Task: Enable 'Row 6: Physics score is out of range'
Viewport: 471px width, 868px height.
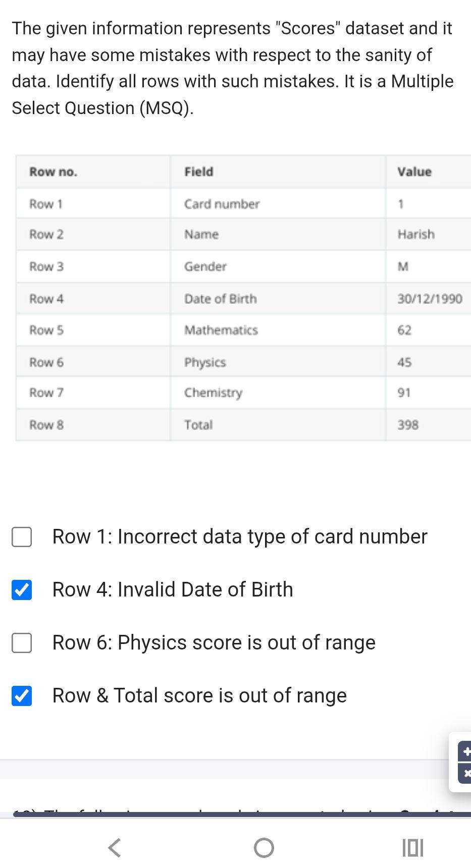Action: tap(21, 643)
